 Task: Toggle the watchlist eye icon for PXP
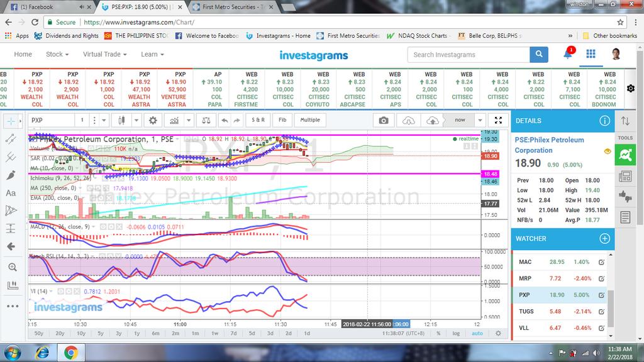pos(608,151)
